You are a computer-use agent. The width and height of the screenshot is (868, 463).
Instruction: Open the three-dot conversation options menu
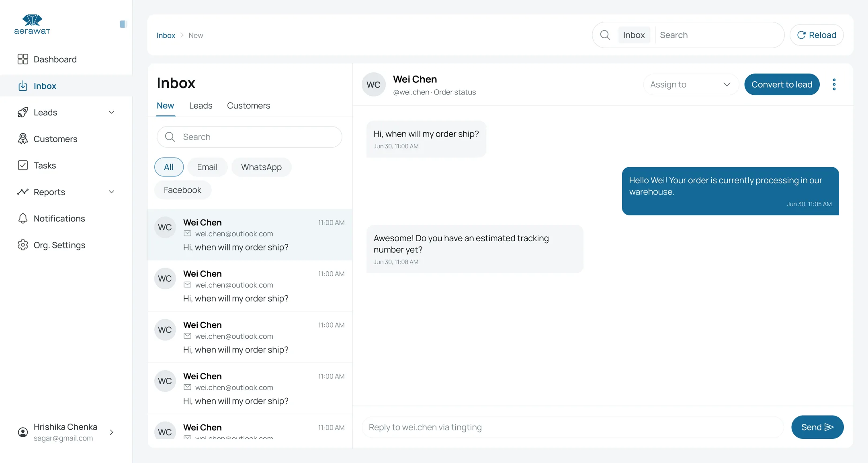click(x=834, y=84)
